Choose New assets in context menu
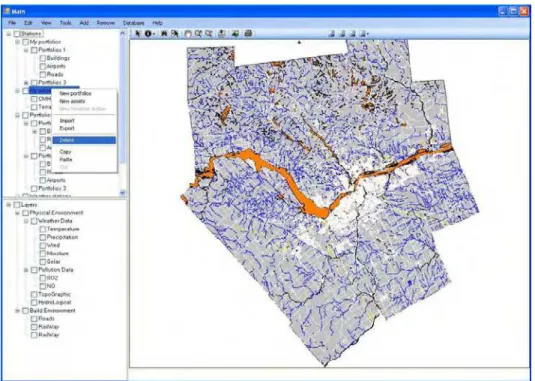The image size is (535, 381). coord(72,101)
